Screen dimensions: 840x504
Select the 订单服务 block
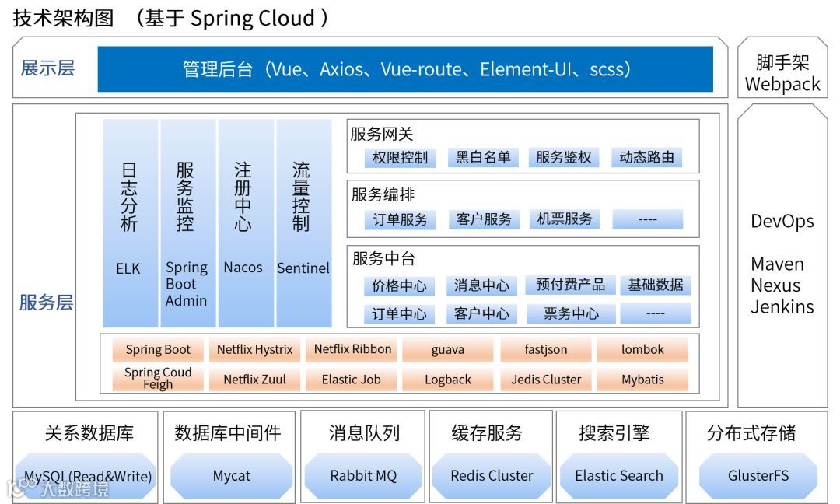[x=400, y=219]
